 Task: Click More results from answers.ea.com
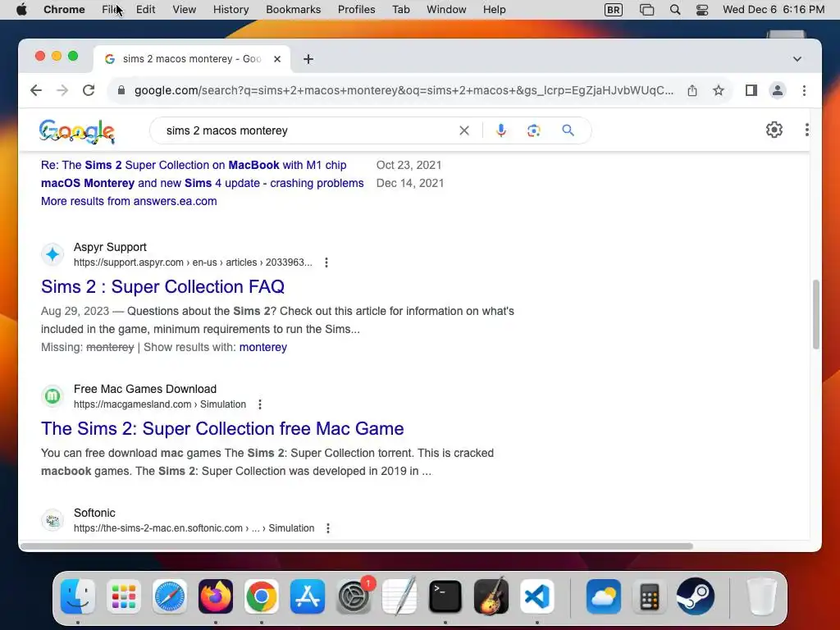(129, 202)
